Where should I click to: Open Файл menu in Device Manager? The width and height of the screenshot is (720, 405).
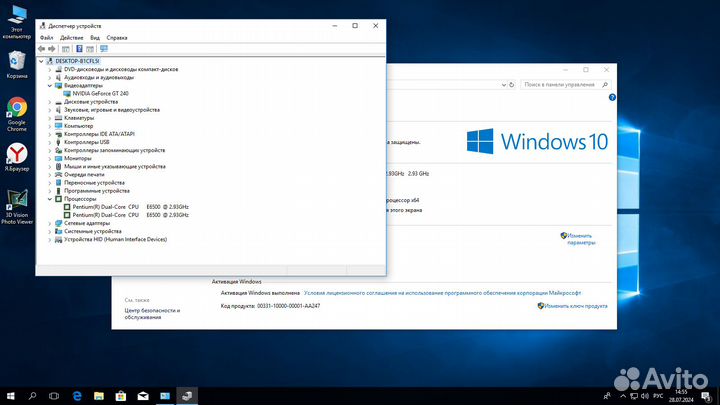(x=46, y=38)
